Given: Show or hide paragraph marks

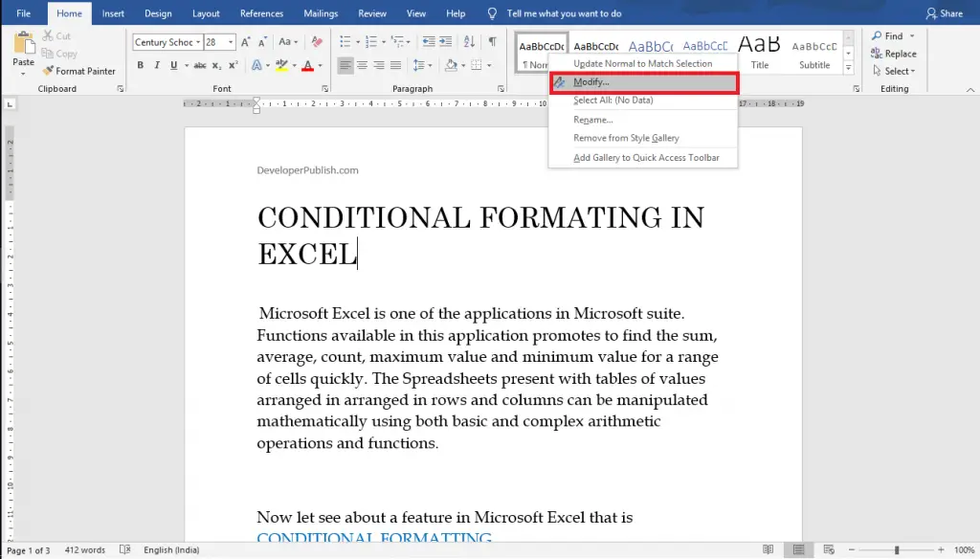Looking at the screenshot, I should coord(493,42).
